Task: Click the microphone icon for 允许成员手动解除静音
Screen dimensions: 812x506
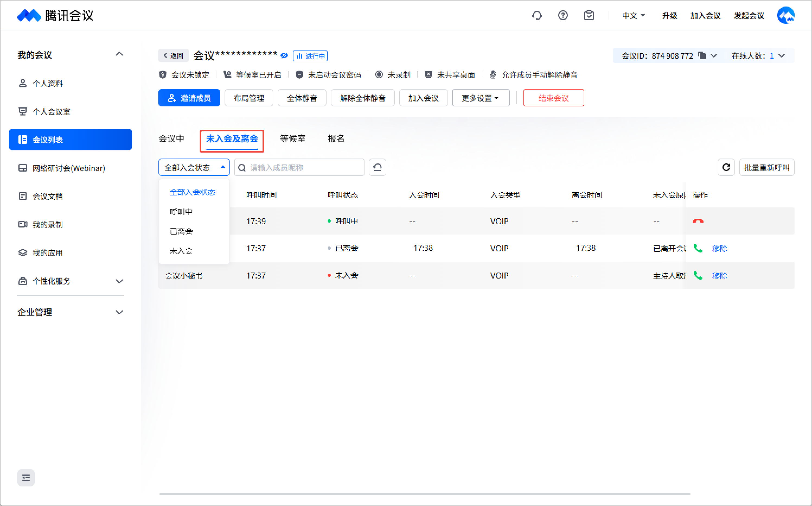Action: point(493,75)
